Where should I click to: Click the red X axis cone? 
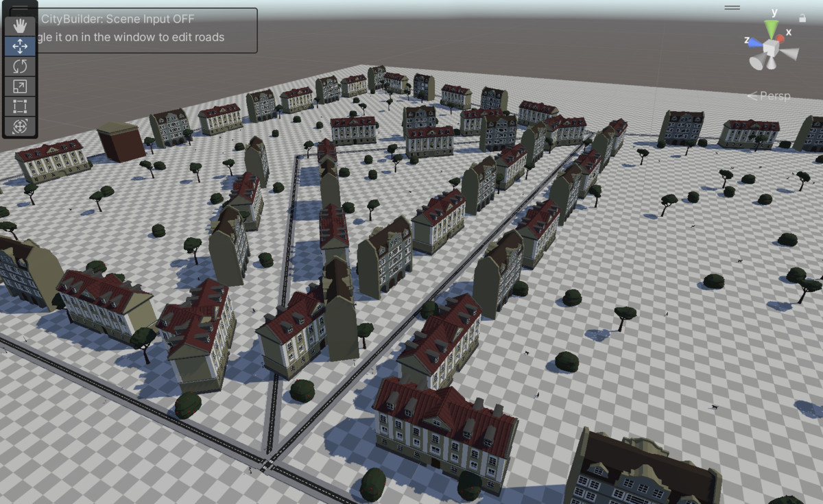pos(781,40)
